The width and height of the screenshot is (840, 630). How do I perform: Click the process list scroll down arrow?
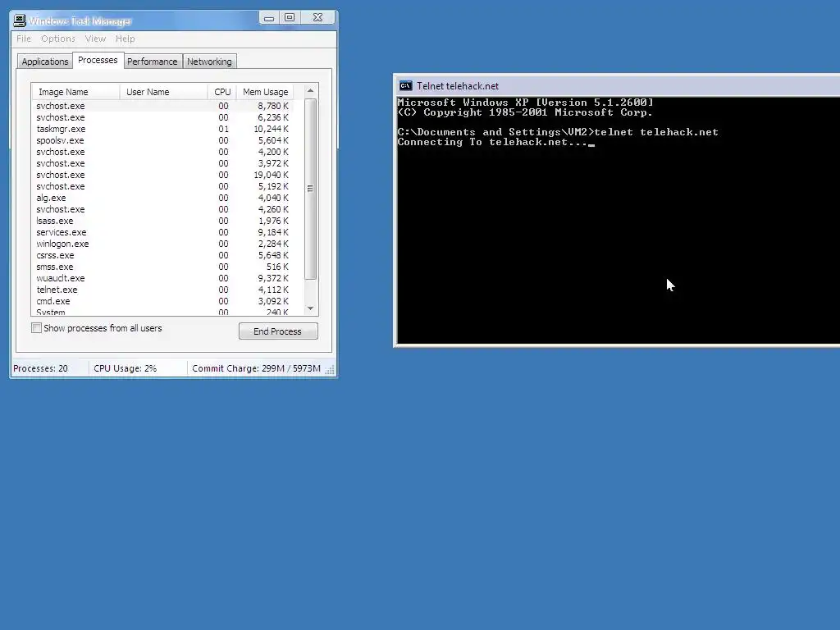[x=310, y=308]
